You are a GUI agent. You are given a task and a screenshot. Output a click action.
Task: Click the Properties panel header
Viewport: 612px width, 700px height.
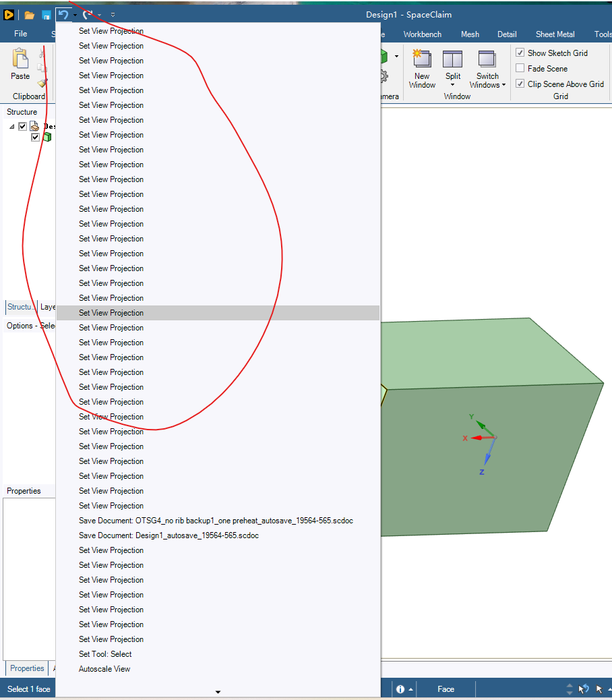click(x=24, y=491)
